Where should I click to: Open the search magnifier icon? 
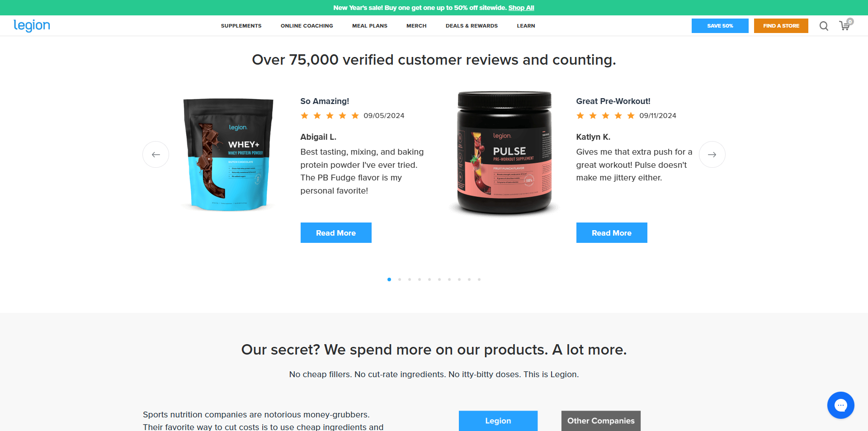[824, 26]
